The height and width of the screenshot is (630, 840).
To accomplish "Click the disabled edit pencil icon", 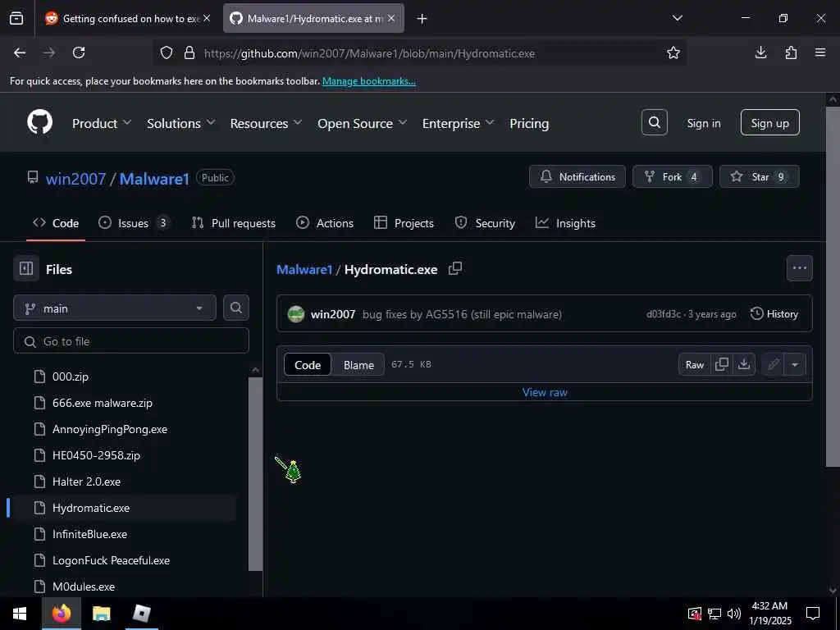I will (x=773, y=365).
